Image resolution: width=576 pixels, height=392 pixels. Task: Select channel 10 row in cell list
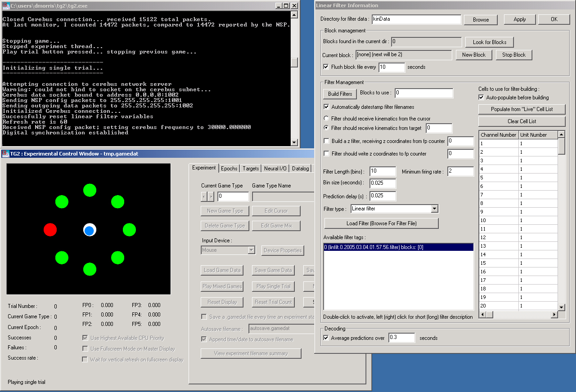[x=518, y=220]
